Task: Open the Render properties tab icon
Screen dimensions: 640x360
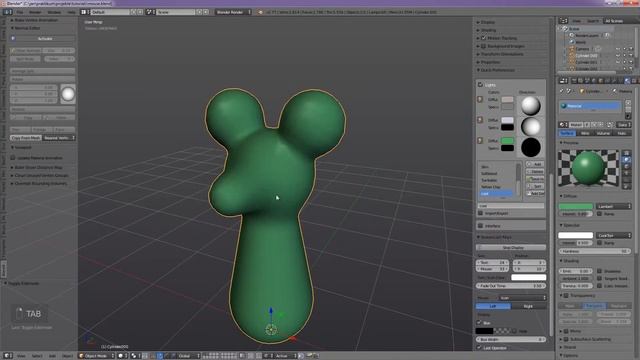Action: [574, 81]
